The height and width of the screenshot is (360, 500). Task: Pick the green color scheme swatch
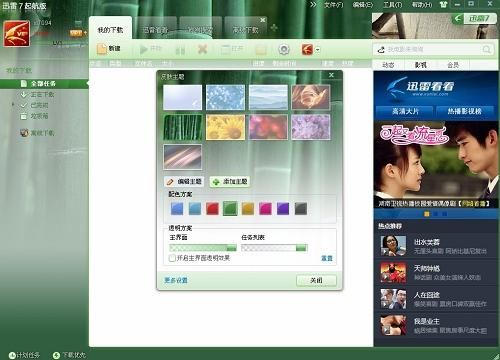[230, 209]
